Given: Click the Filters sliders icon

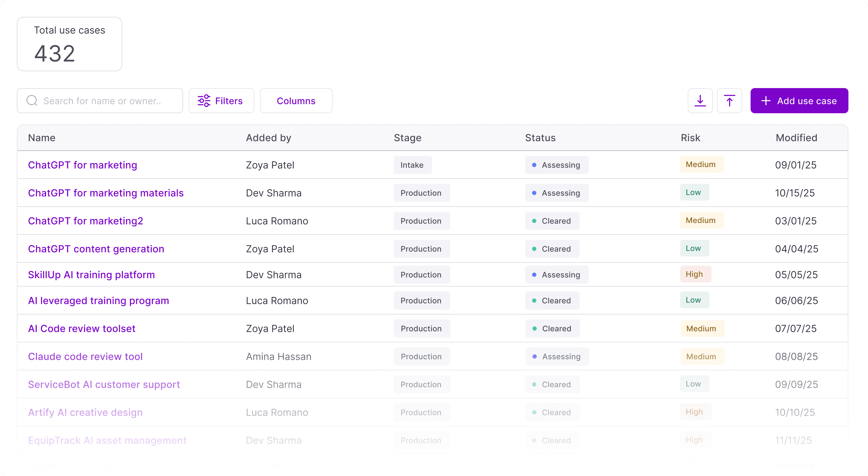Looking at the screenshot, I should pyautogui.click(x=204, y=100).
